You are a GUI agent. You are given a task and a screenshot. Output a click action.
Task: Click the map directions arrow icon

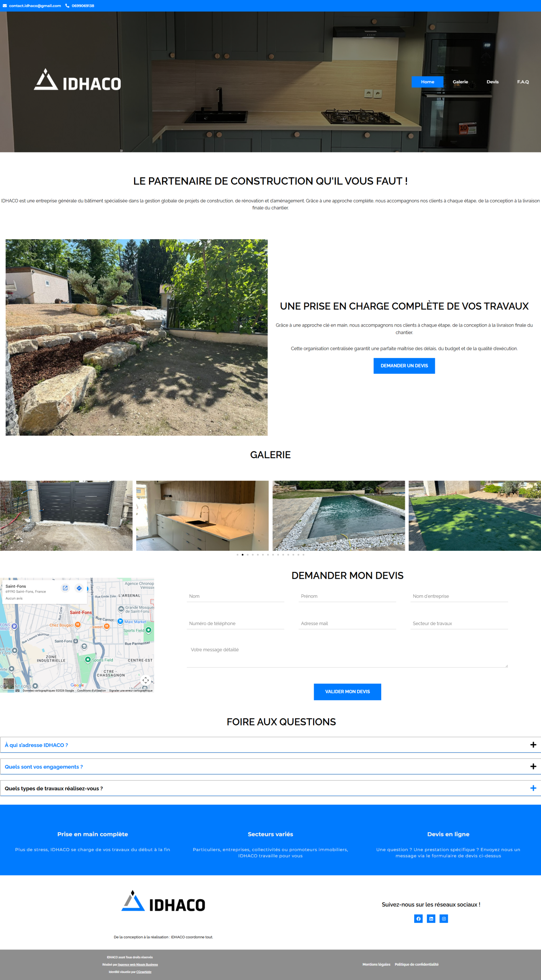coord(79,588)
